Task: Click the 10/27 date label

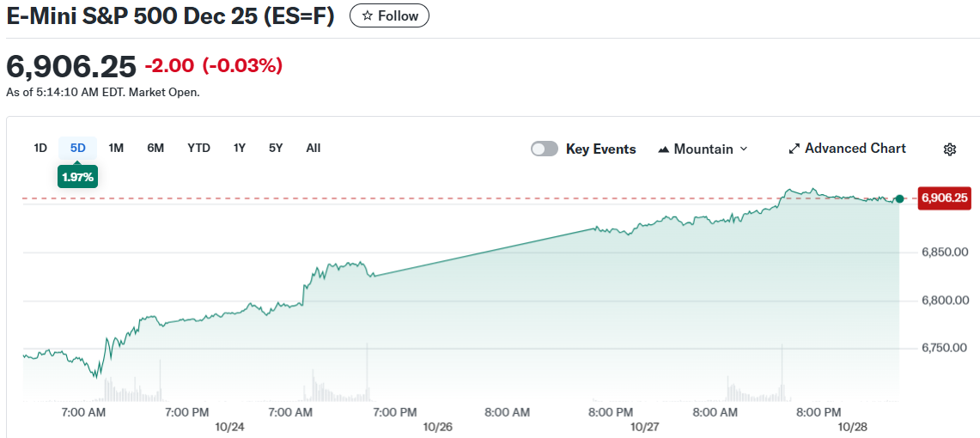Action: point(645,427)
